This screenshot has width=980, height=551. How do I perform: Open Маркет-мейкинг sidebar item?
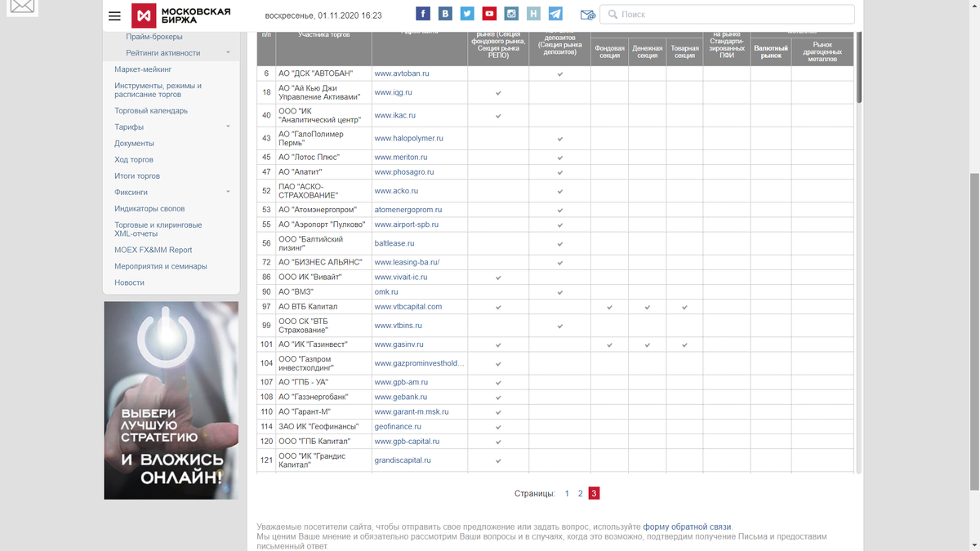click(143, 69)
